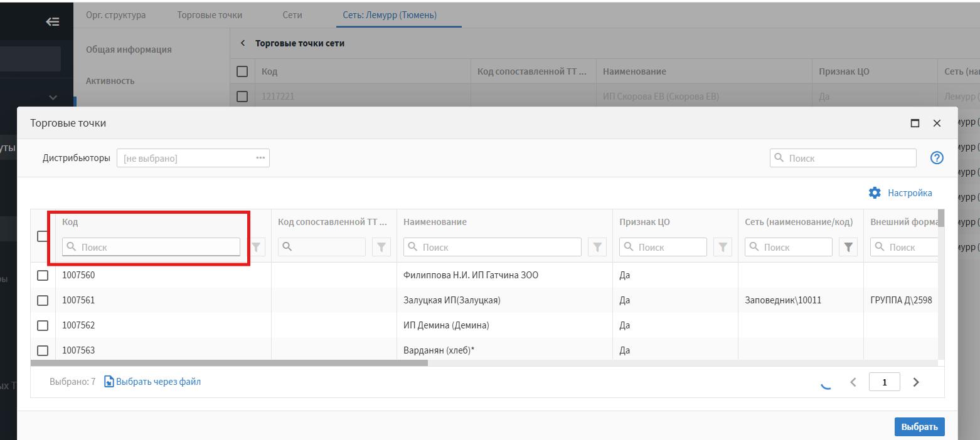Expand the chevron in the left sidebar
This screenshot has width=980, height=440.
point(53,98)
